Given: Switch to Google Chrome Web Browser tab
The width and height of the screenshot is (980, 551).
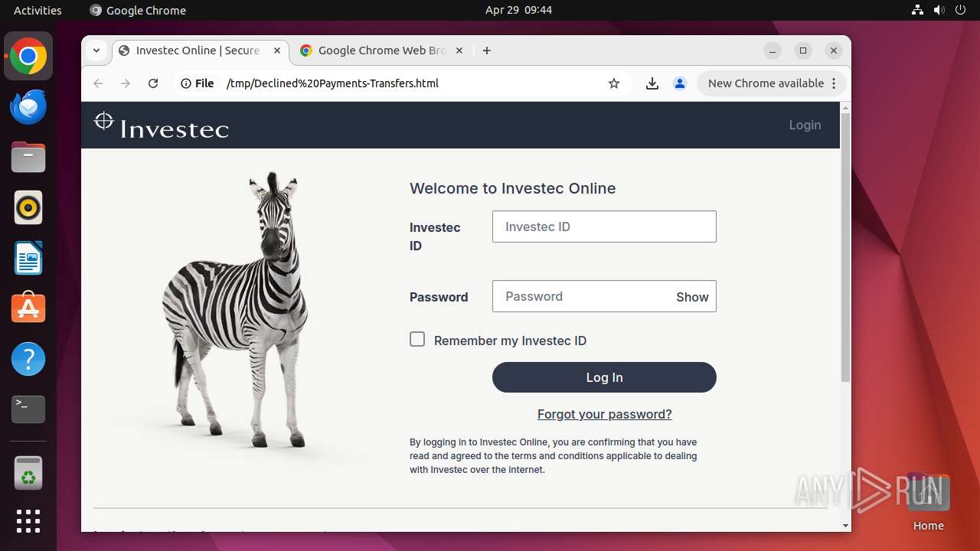Looking at the screenshot, I should [x=381, y=51].
